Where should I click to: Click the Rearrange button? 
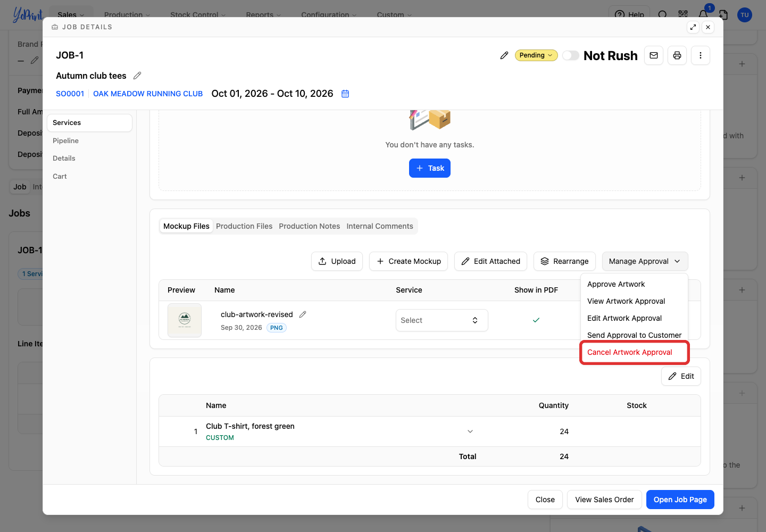[x=564, y=261]
